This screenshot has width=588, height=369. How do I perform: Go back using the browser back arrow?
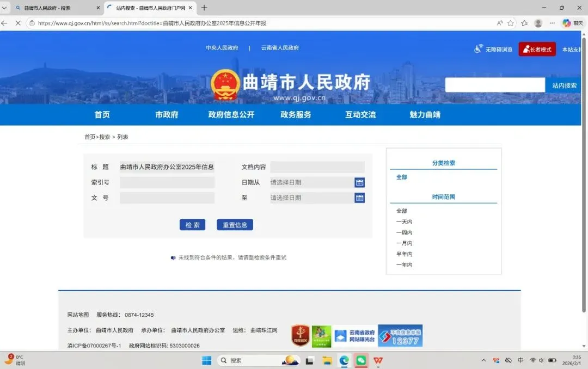point(4,23)
